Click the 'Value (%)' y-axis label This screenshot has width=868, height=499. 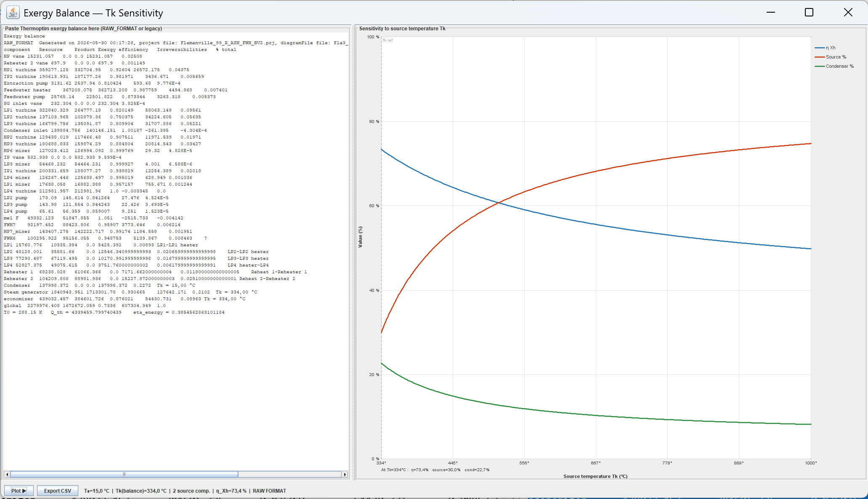click(360, 237)
